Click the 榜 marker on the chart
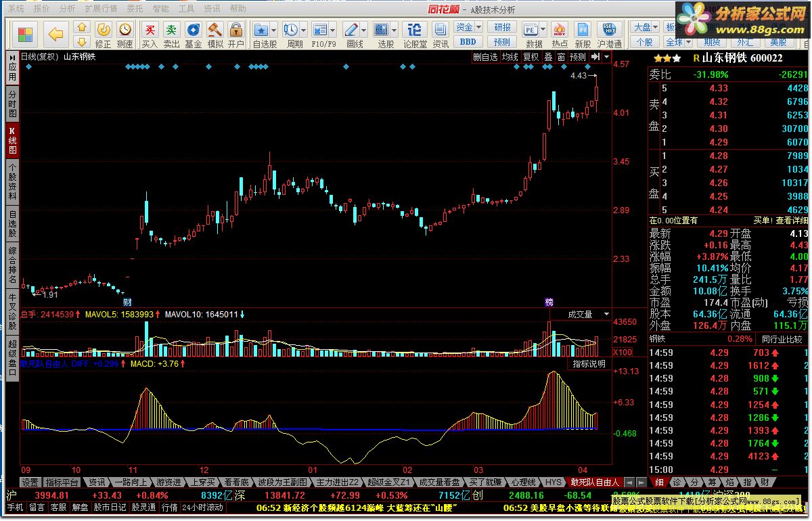The width and height of the screenshot is (812, 521). point(549,302)
